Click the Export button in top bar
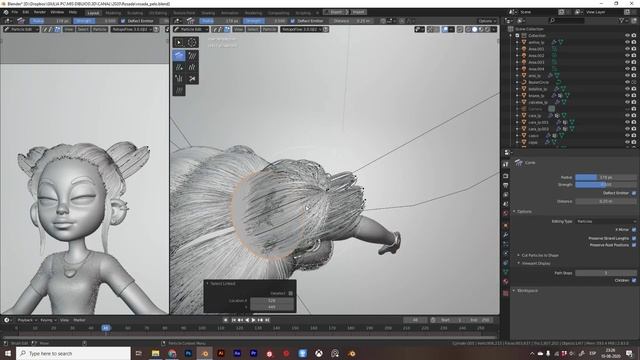This screenshot has height=360, width=640. click(337, 12)
